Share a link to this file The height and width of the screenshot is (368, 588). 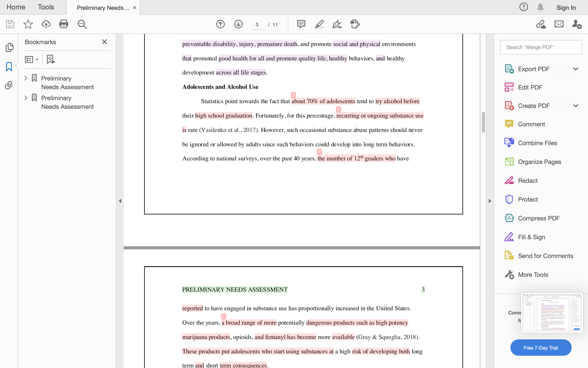(x=541, y=24)
